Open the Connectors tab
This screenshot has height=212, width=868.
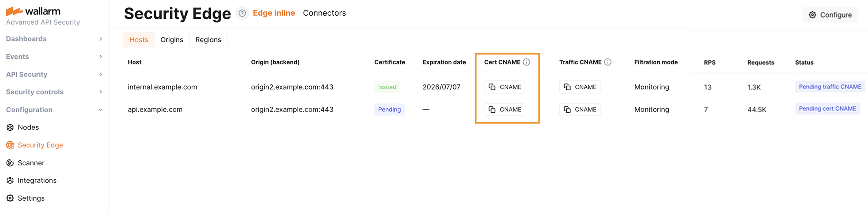(x=324, y=13)
